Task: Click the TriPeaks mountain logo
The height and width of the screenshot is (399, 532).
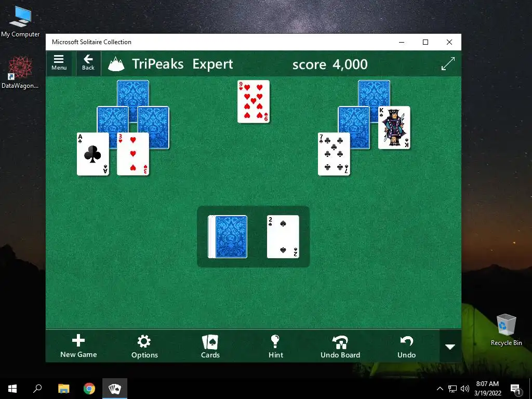Action: 116,64
